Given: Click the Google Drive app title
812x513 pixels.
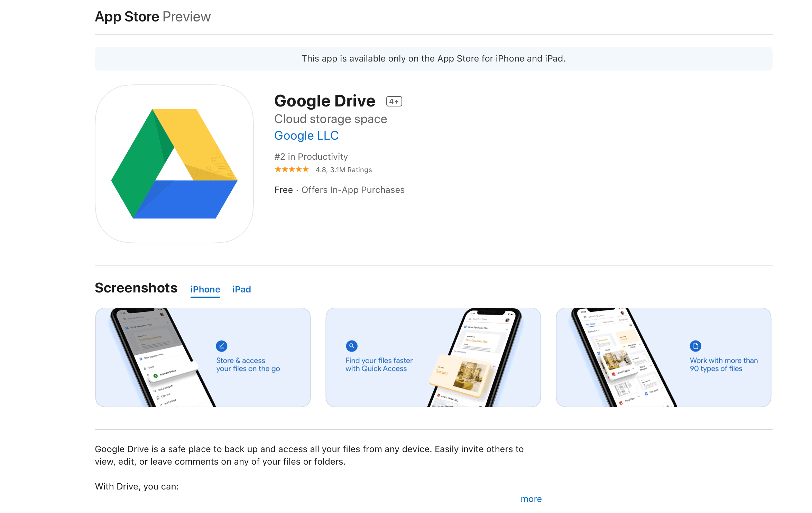Looking at the screenshot, I should (325, 101).
